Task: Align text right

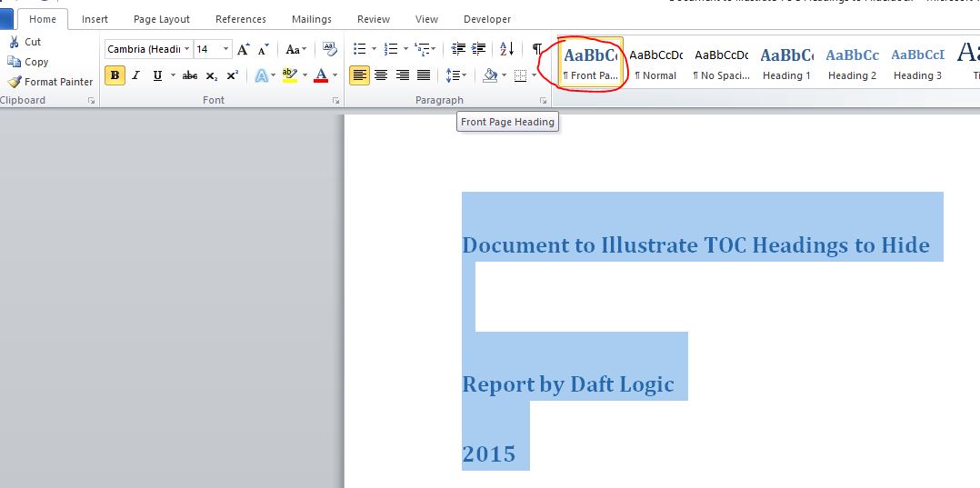Action: pos(403,75)
